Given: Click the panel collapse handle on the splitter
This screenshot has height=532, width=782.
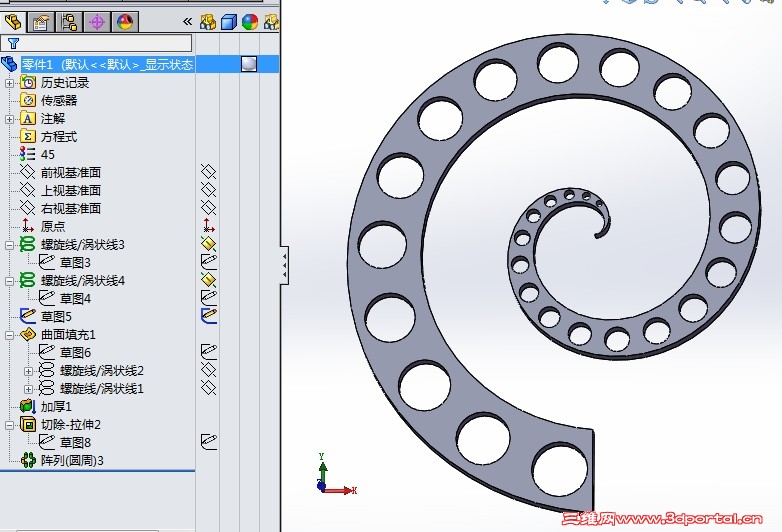Looking at the screenshot, I should pos(284,265).
